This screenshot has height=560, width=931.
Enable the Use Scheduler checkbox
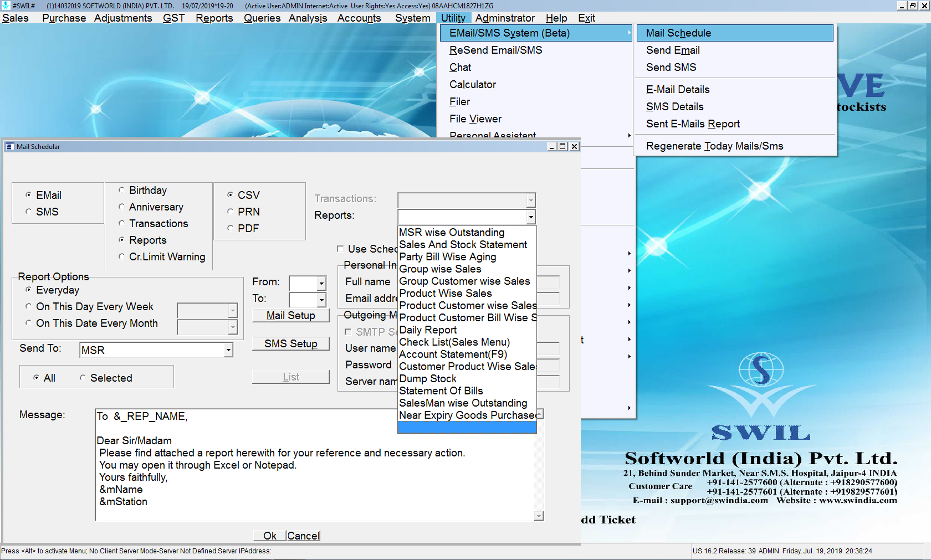click(340, 249)
